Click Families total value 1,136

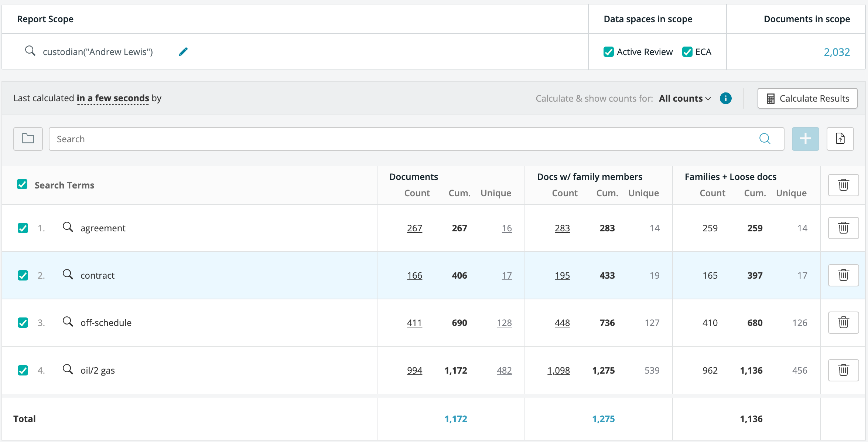tap(751, 419)
